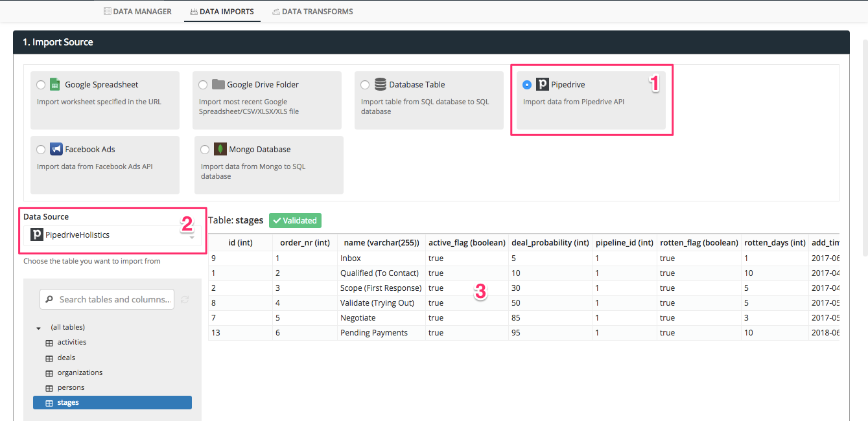Click the Validate (Trying Out) cell
This screenshot has height=421, width=868.
[382, 302]
